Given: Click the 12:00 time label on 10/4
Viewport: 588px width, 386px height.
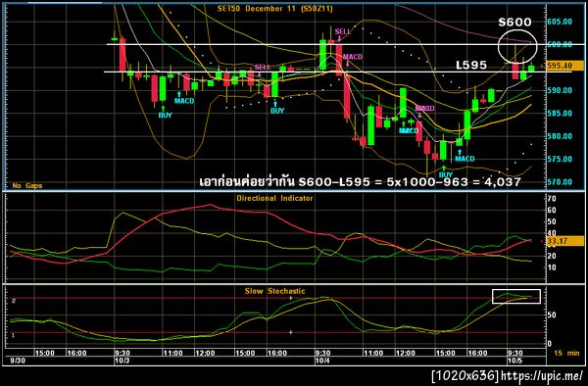Looking at the screenshot, I should pos(406,354).
